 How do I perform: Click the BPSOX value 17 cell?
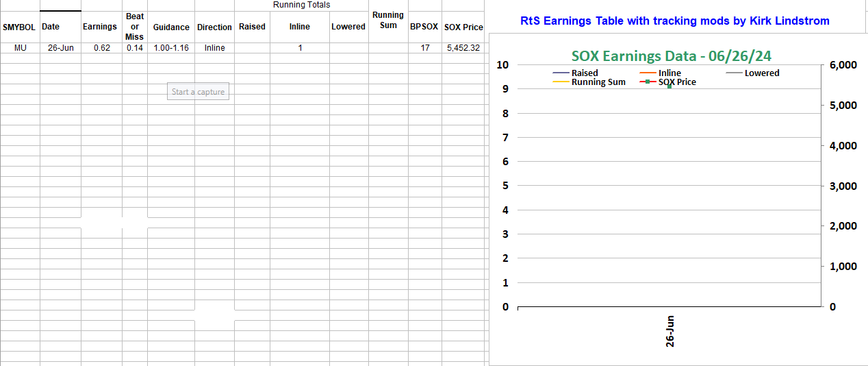(425, 48)
